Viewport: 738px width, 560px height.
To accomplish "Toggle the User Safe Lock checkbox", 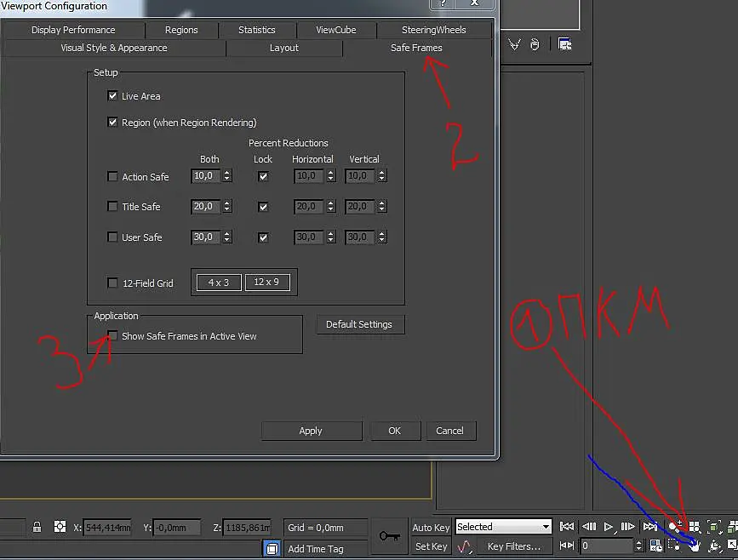I will coord(263,237).
